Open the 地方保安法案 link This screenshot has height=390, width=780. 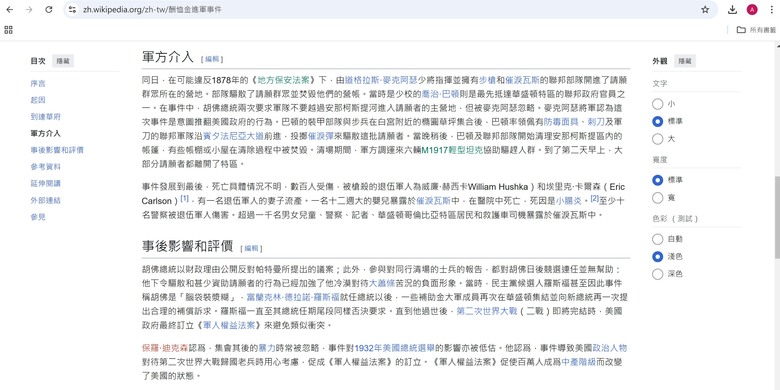coord(284,80)
